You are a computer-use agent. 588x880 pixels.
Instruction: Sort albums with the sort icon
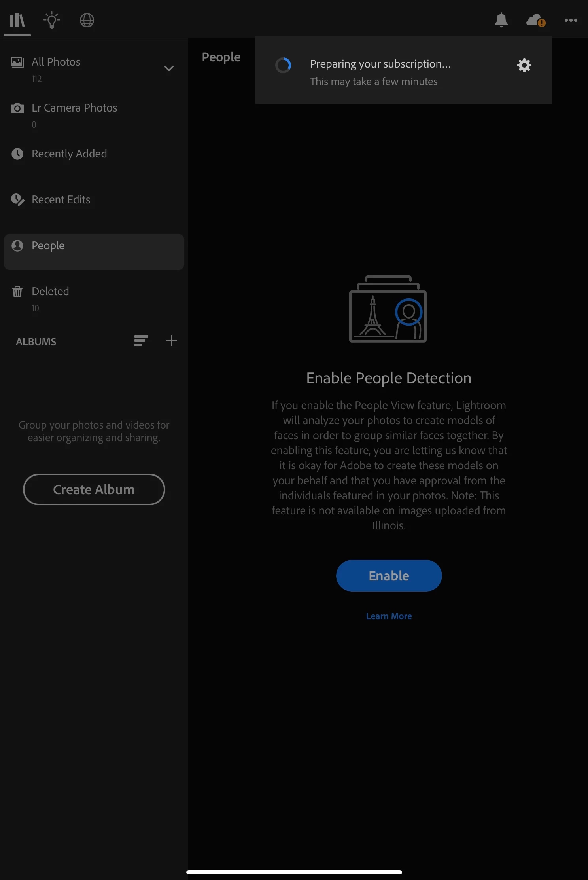coord(141,341)
